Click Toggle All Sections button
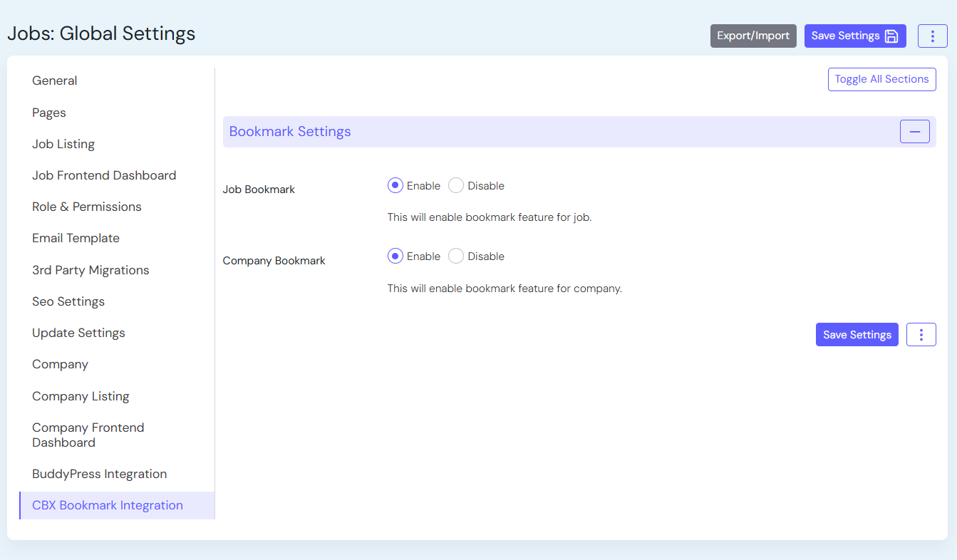 click(x=881, y=79)
